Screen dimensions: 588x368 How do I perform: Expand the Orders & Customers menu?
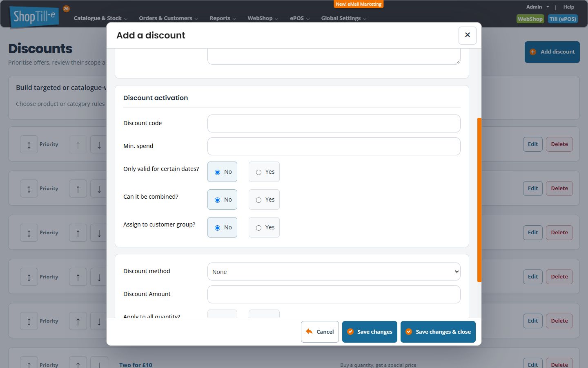[x=168, y=18]
